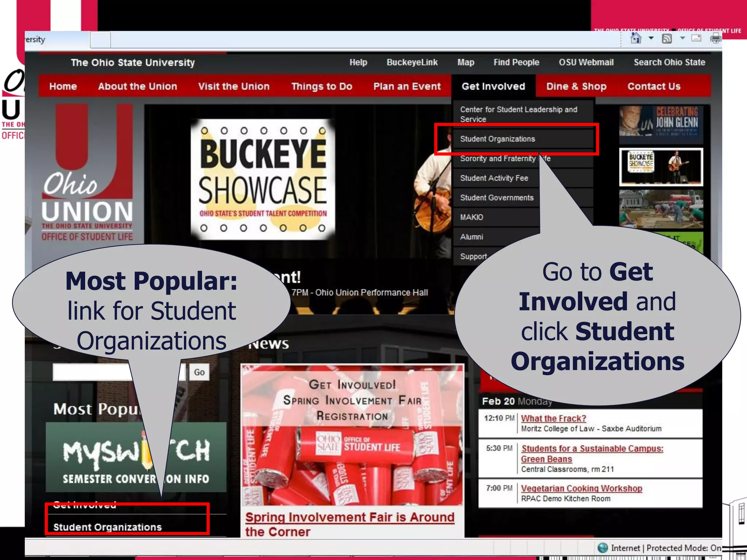The width and height of the screenshot is (747, 560).
Task: Click the empty new browser tab
Action: [100, 39]
